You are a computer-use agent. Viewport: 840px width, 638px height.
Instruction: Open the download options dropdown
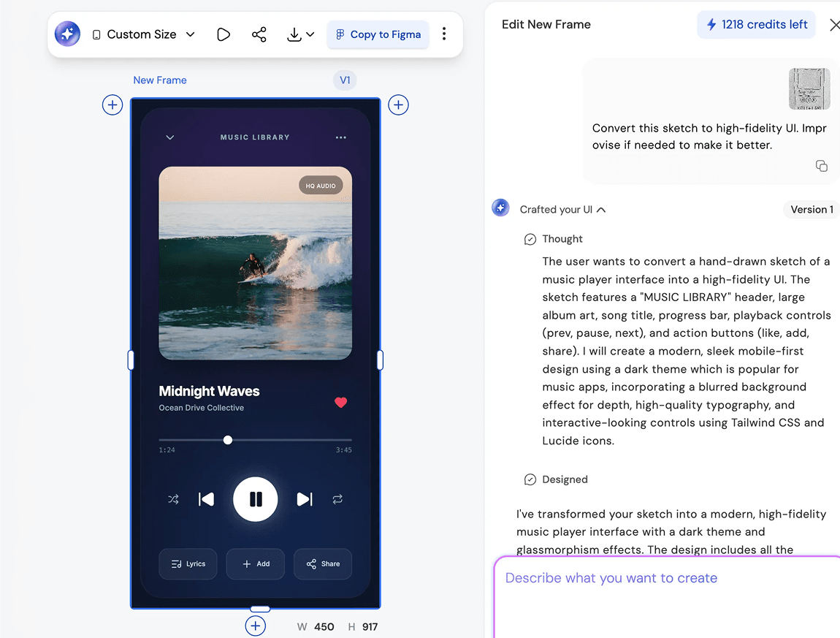(x=300, y=34)
